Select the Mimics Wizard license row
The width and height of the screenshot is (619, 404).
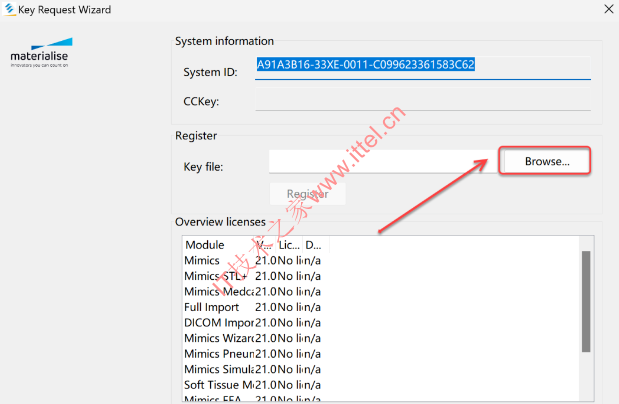253,338
